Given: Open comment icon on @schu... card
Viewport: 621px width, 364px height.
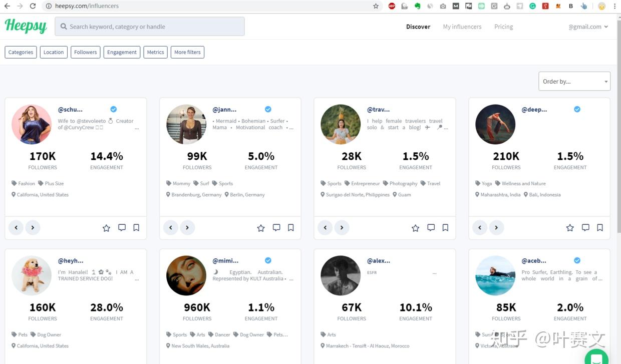Looking at the screenshot, I should (122, 227).
